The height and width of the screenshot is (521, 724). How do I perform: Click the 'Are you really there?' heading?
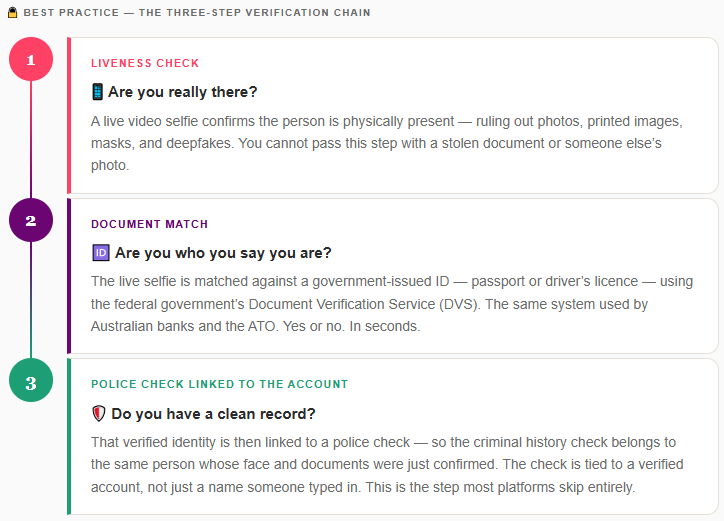click(x=183, y=92)
